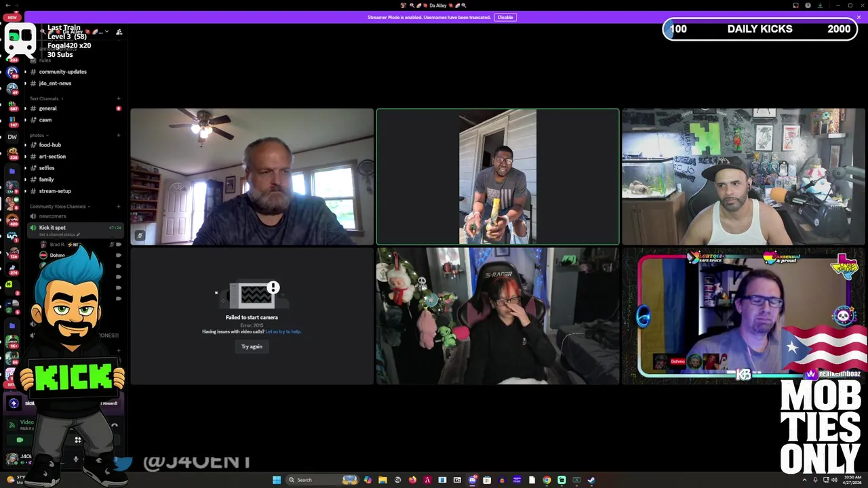This screenshot has height=488, width=868.
Task: Open the Discord taskbar icon
Action: (x=472, y=480)
